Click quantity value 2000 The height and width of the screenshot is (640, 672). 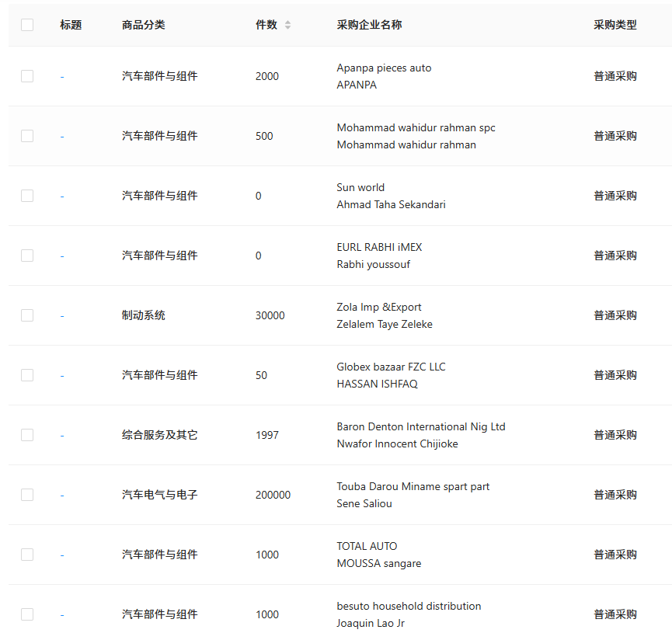coord(267,76)
